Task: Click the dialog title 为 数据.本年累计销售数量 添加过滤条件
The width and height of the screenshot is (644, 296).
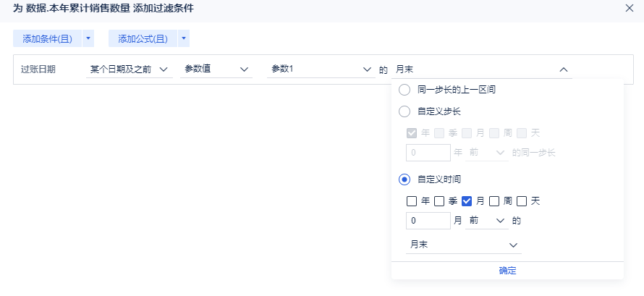Action: pyautogui.click(x=103, y=9)
